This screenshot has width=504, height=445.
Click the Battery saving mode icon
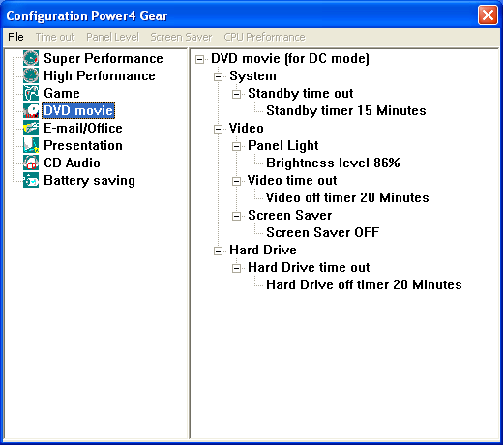[31, 180]
